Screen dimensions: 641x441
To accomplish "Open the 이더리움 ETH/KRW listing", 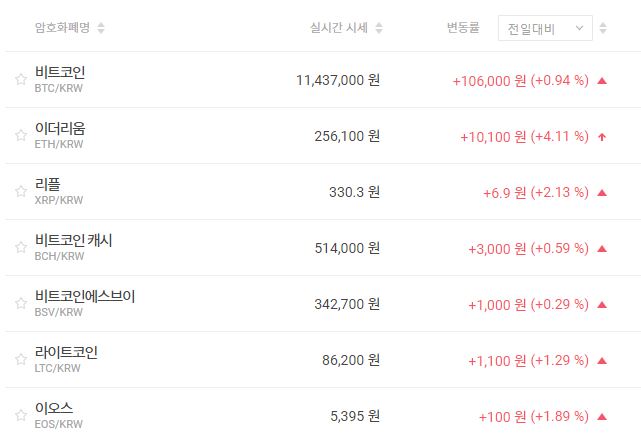I will pos(60,136).
